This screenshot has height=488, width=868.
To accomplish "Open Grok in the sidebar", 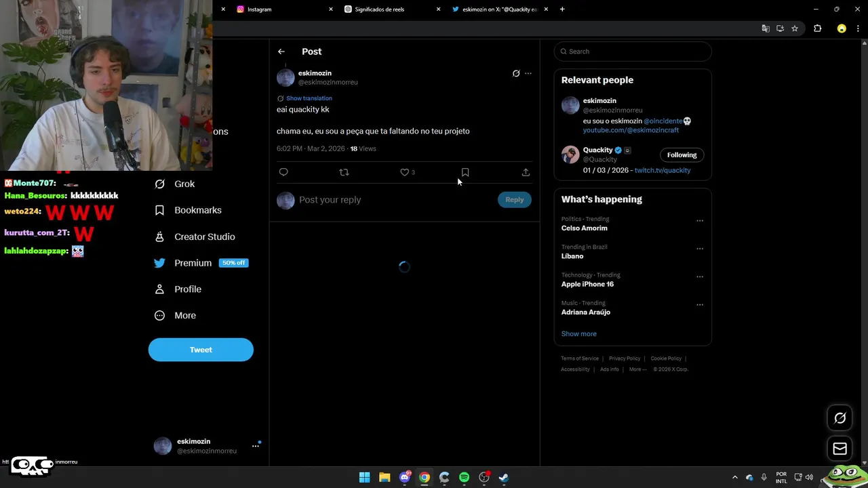I will click(174, 184).
